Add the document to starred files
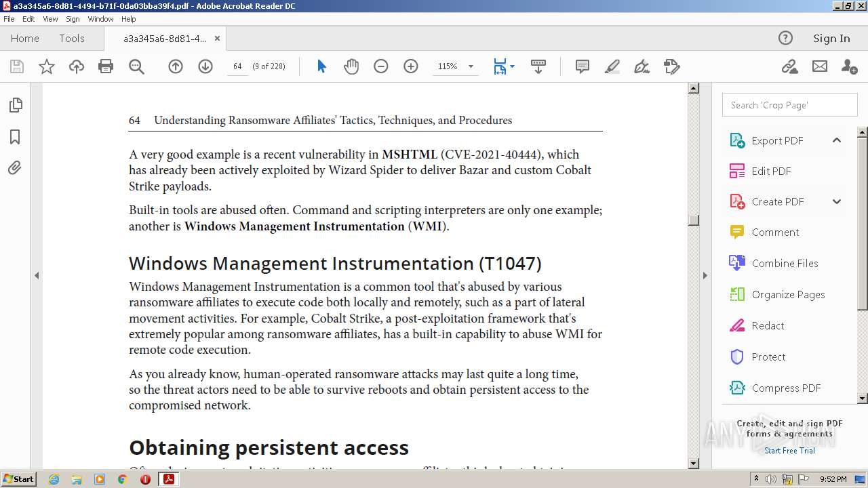 click(47, 66)
